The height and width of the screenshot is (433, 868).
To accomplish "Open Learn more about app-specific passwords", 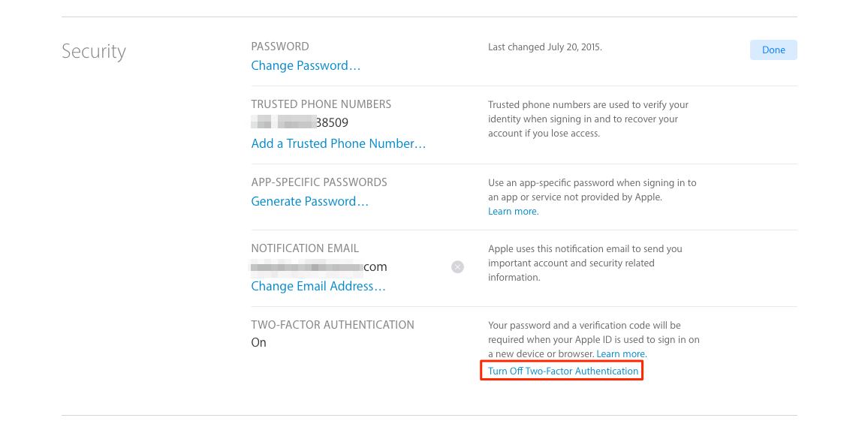I will coord(513,212).
